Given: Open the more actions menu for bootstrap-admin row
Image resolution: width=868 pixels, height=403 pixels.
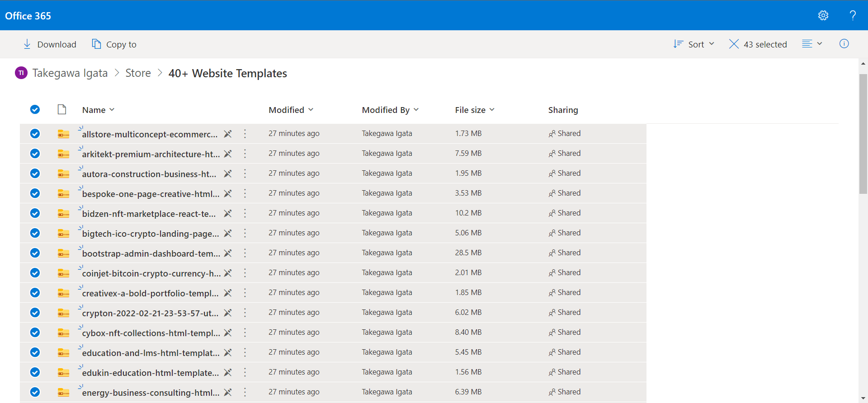Looking at the screenshot, I should [x=245, y=253].
